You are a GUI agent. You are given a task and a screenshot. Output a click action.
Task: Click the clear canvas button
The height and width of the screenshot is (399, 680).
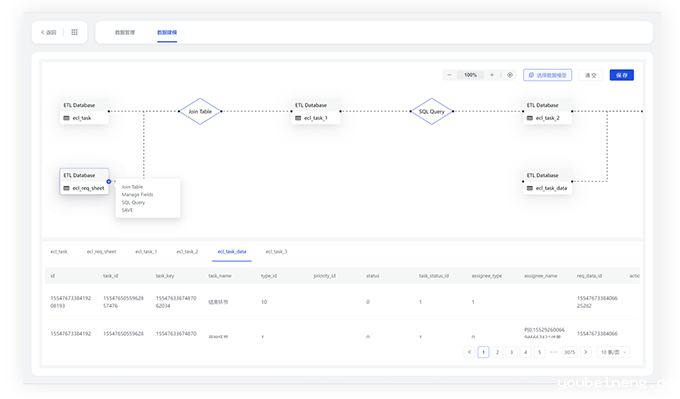591,75
